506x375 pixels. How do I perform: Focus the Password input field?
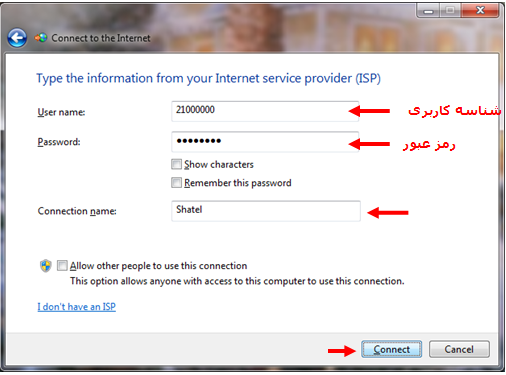(265, 142)
